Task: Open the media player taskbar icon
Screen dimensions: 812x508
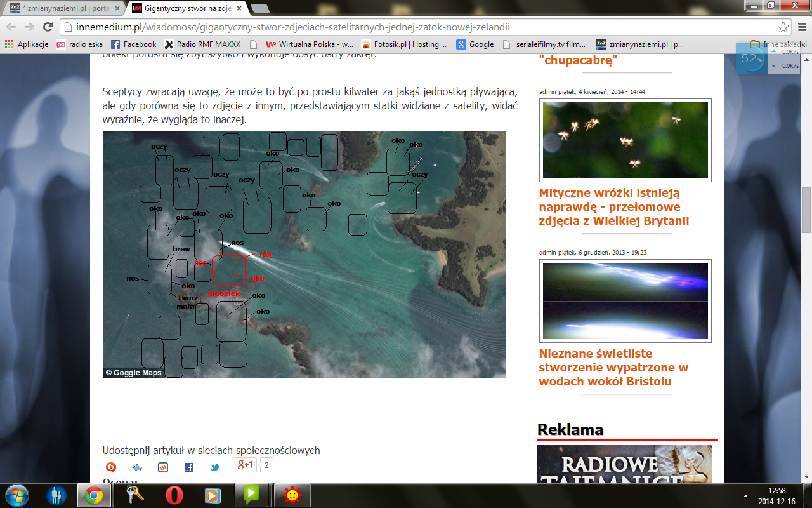Action: 213,495
